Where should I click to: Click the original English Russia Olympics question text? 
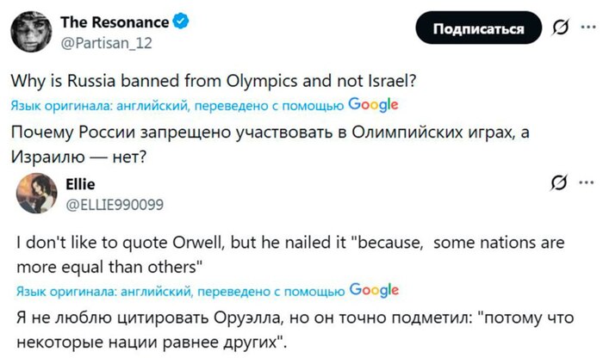(x=214, y=83)
